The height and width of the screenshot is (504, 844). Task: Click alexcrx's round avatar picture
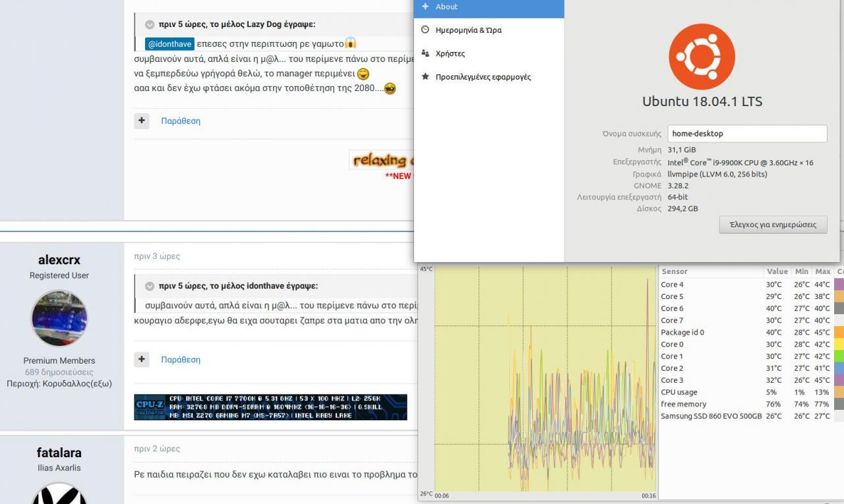coord(59,318)
